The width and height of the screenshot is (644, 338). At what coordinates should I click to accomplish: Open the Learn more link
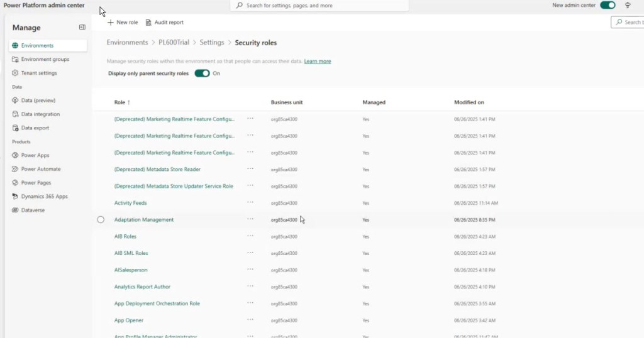pyautogui.click(x=318, y=62)
